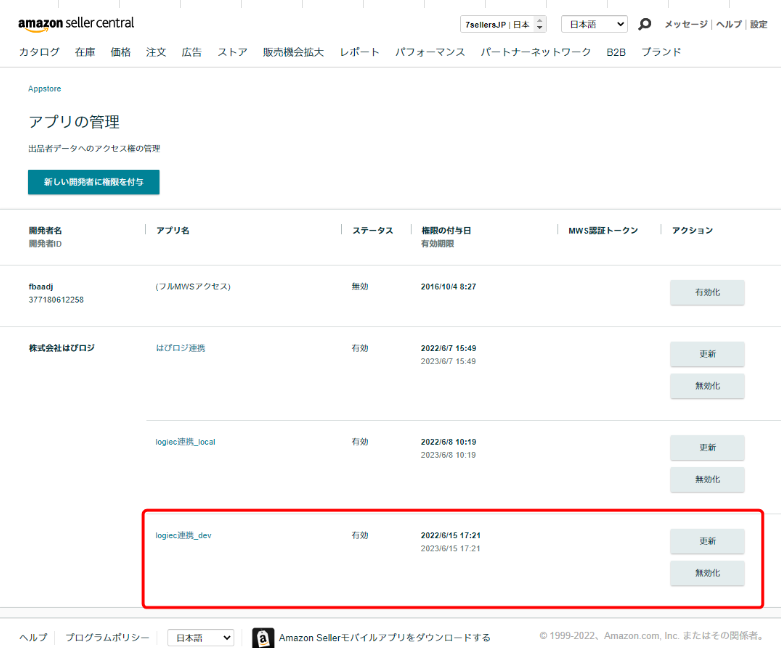The height and width of the screenshot is (648, 781).
Task: Click 無効化 button for はぴロジ連携
Action: (707, 386)
